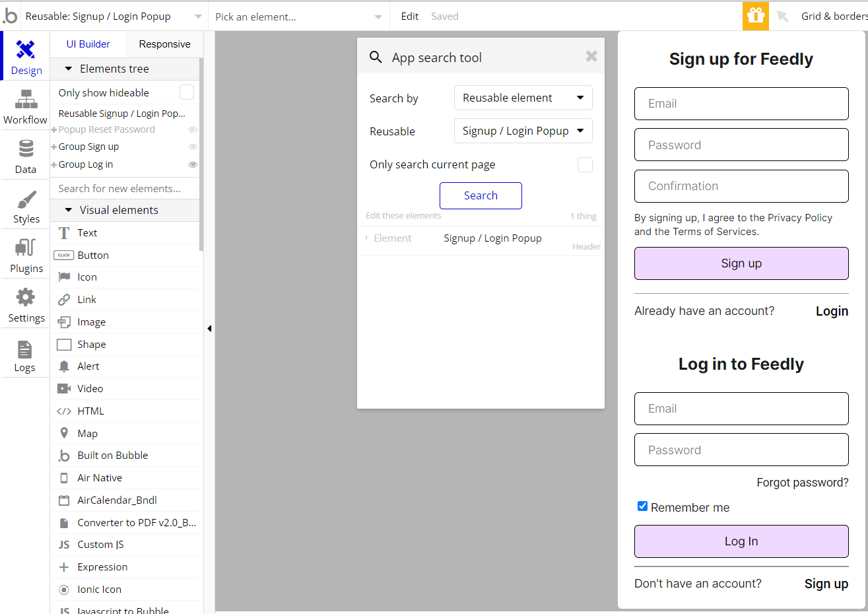Open the Grid & borders menu
The height and width of the screenshot is (614, 868).
click(834, 17)
